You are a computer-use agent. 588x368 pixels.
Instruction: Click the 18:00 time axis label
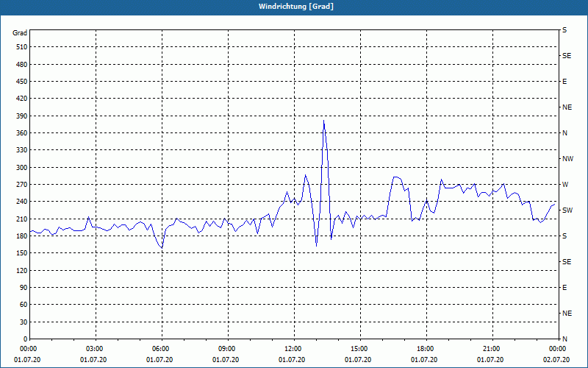426,349
